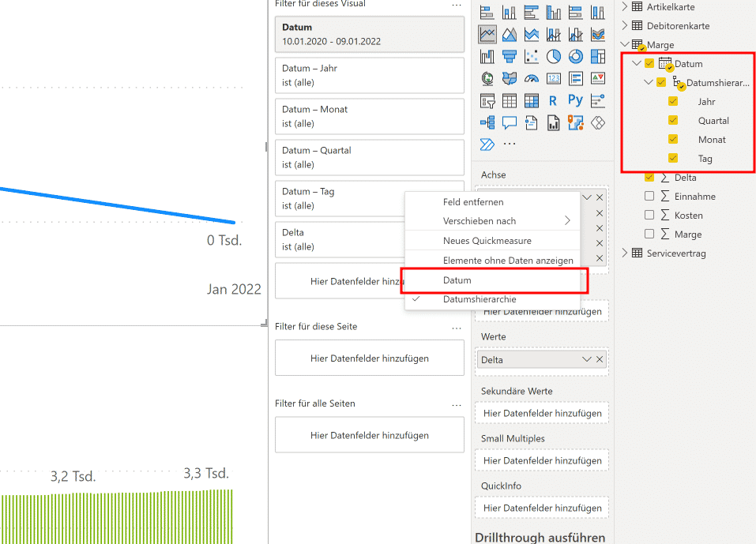Select the funnel chart visual
The image size is (756, 544).
click(x=510, y=56)
